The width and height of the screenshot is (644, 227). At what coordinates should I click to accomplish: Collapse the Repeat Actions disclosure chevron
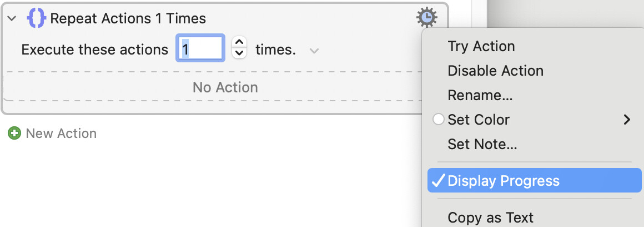tap(12, 18)
